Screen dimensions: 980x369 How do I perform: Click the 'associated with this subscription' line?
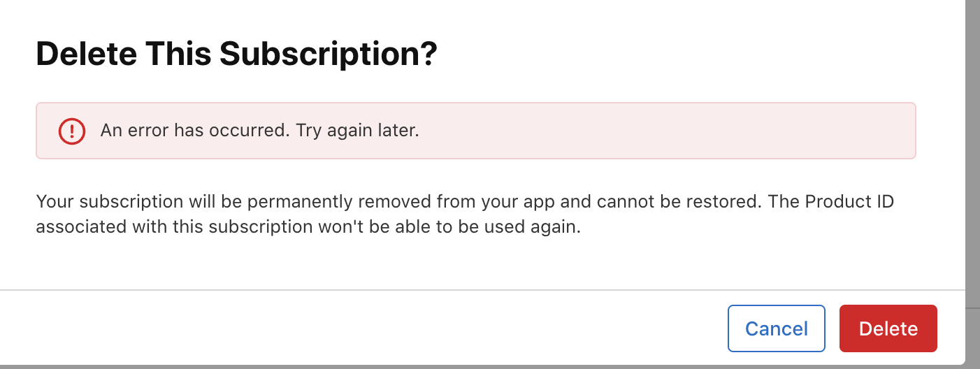(x=168, y=228)
